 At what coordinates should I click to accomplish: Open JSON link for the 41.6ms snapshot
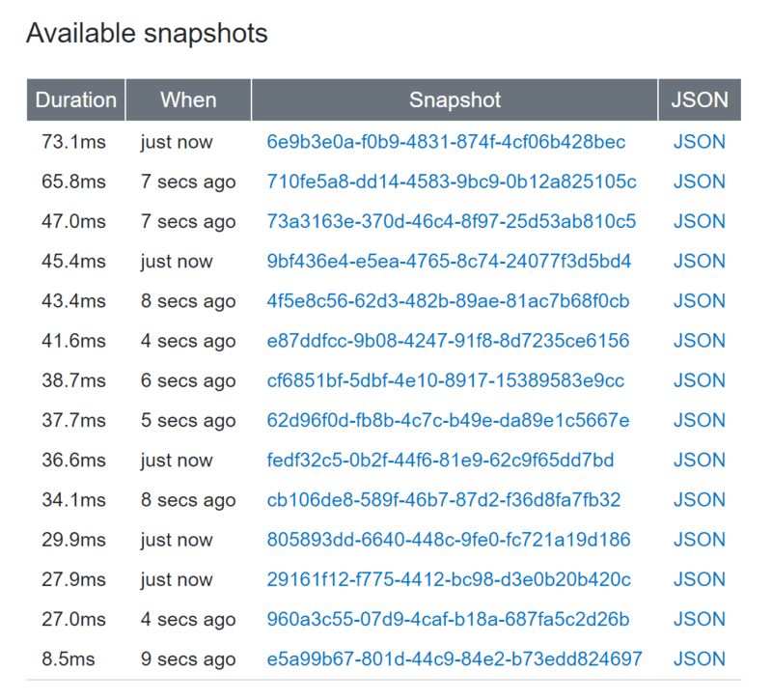pyautogui.click(x=699, y=341)
